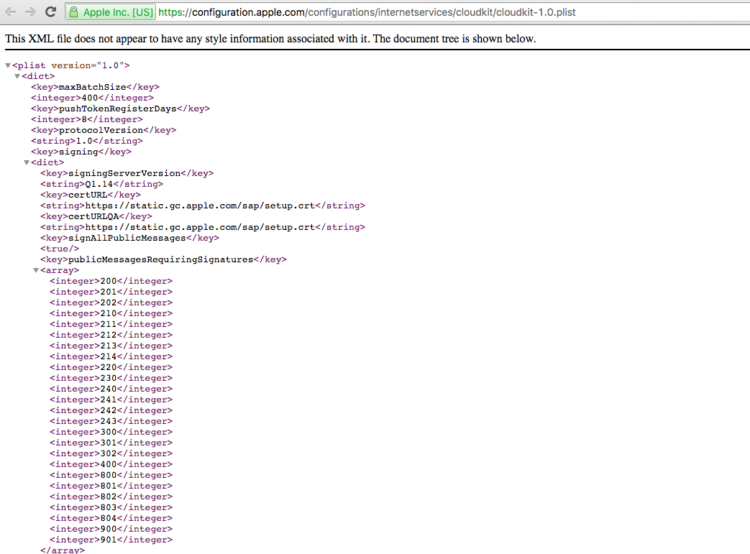750x554 pixels.
Task: Click publicMessagesRequiringSignatures key line
Action: (x=163, y=259)
